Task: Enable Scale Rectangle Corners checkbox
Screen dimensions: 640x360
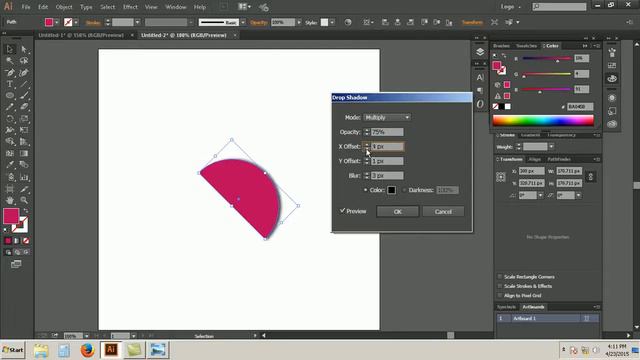Action: 500,277
